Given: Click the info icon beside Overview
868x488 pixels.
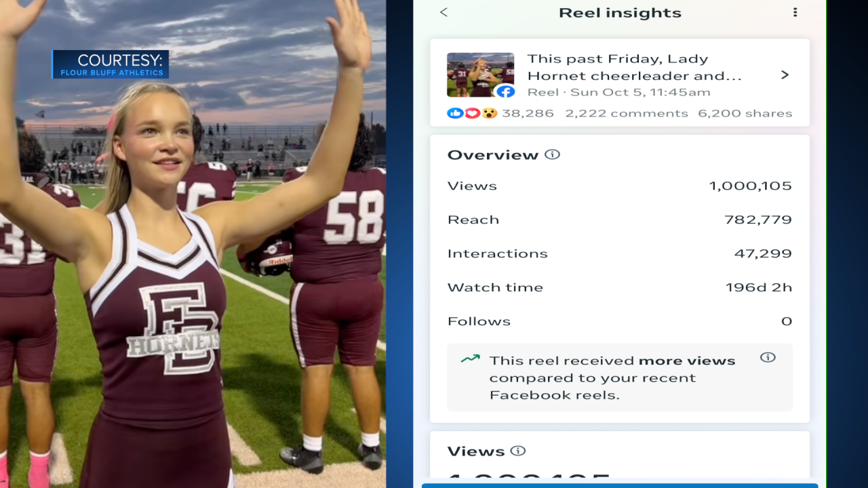Looking at the screenshot, I should (x=553, y=155).
